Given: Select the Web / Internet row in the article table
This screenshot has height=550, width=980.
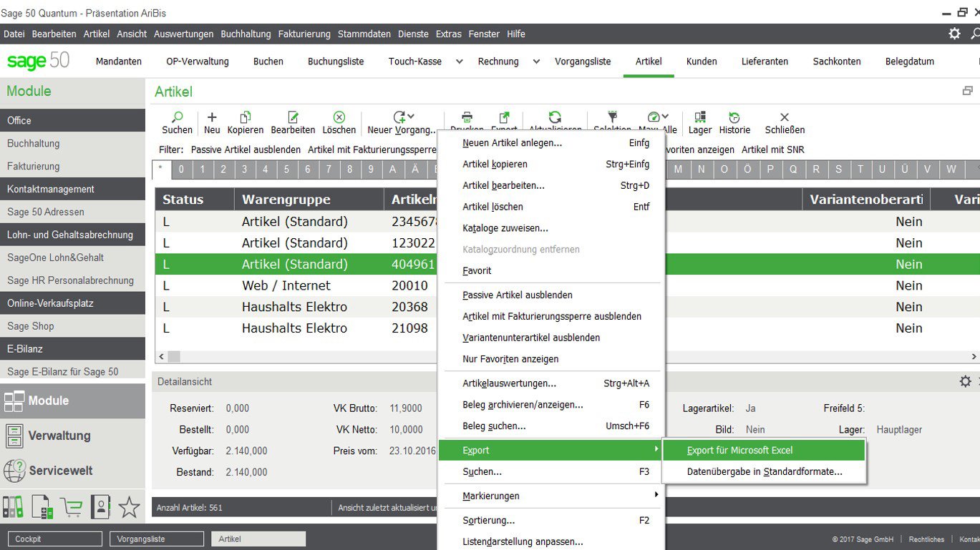Looking at the screenshot, I should point(286,285).
